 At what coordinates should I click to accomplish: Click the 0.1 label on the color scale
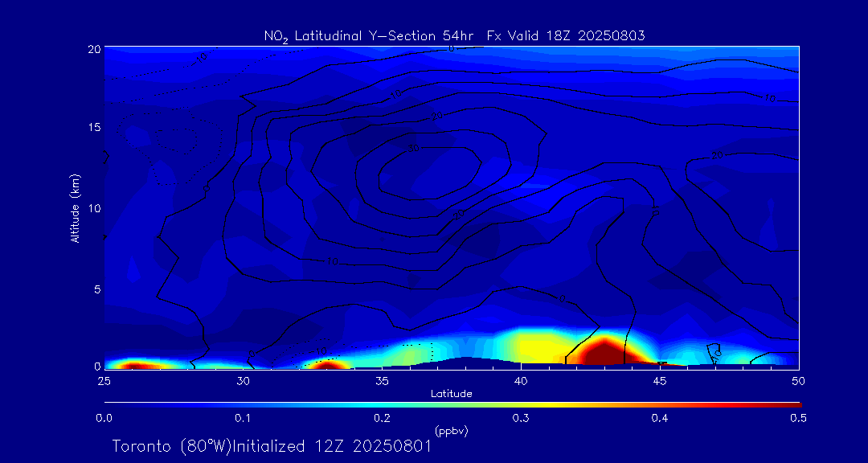(243, 418)
